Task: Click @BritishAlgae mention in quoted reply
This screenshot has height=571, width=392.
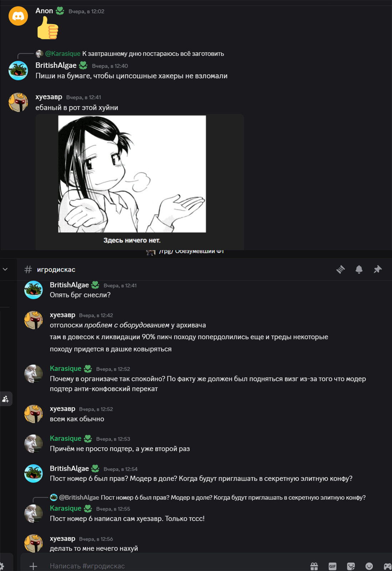Action: coord(79,497)
